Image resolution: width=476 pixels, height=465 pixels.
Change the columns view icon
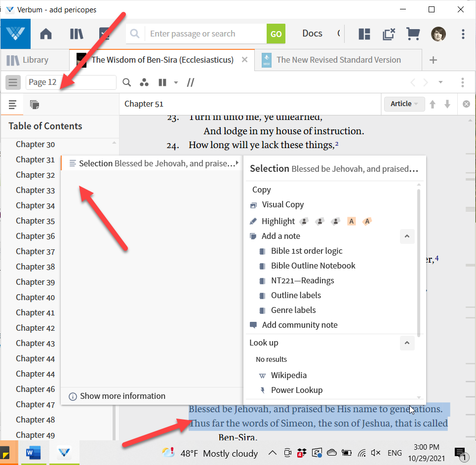coord(162,82)
